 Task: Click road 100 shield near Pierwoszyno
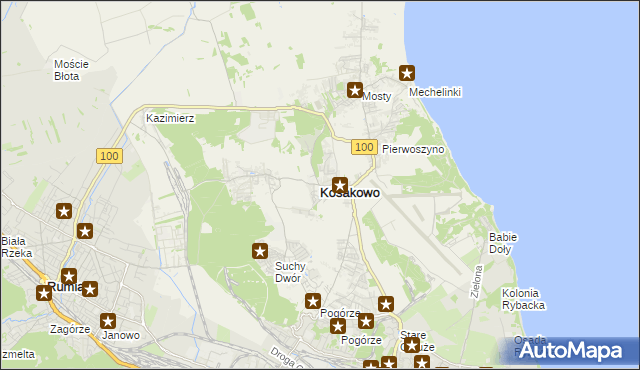tap(364, 147)
